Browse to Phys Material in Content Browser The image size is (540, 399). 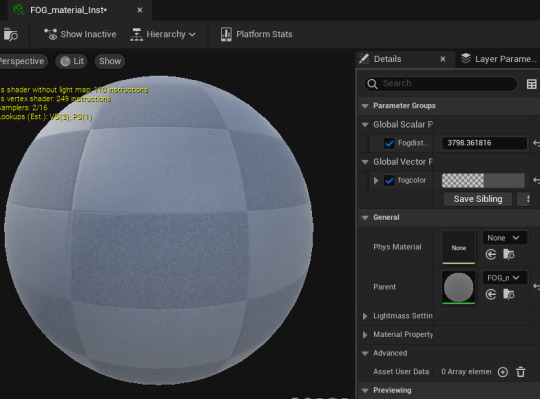coord(509,254)
